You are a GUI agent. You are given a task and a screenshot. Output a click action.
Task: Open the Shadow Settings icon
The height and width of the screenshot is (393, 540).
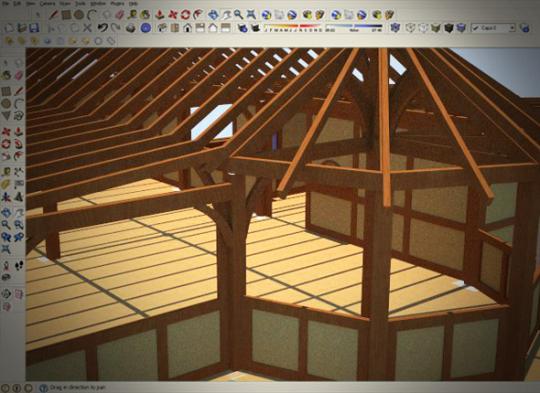242,28
